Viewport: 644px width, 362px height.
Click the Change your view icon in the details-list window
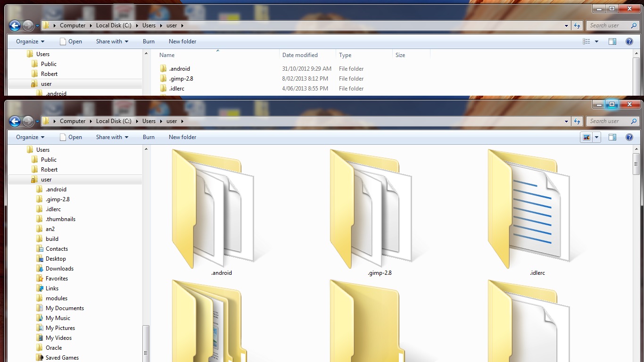point(586,41)
